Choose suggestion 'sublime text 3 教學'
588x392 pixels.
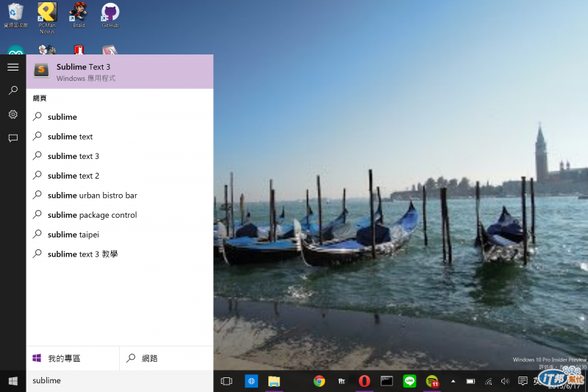coord(120,254)
